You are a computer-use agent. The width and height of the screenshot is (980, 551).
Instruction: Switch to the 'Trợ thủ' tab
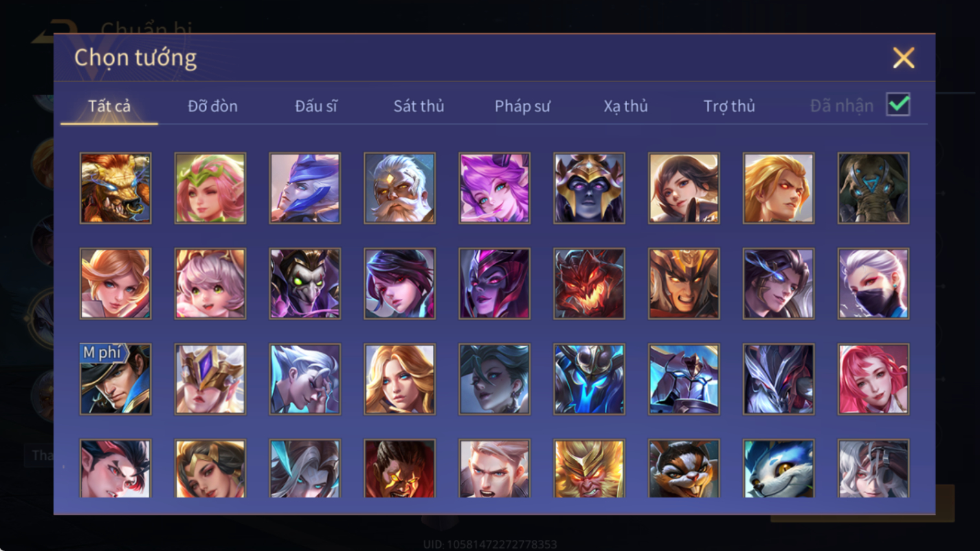click(729, 106)
